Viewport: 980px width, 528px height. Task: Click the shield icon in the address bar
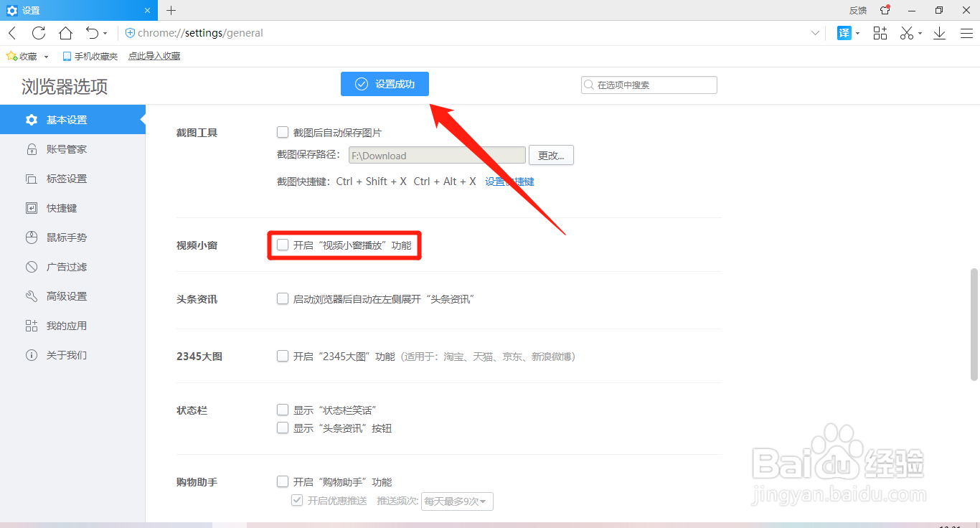[x=130, y=33]
